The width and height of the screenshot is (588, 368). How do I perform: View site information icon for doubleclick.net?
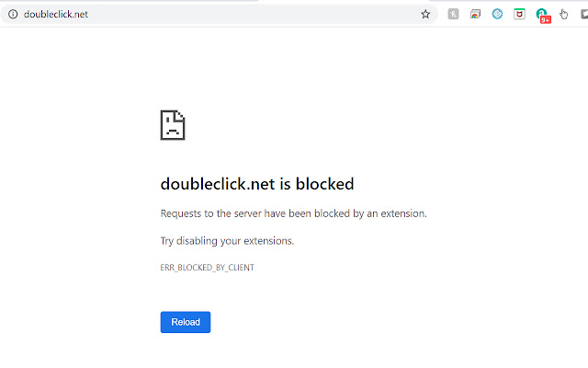point(13,14)
